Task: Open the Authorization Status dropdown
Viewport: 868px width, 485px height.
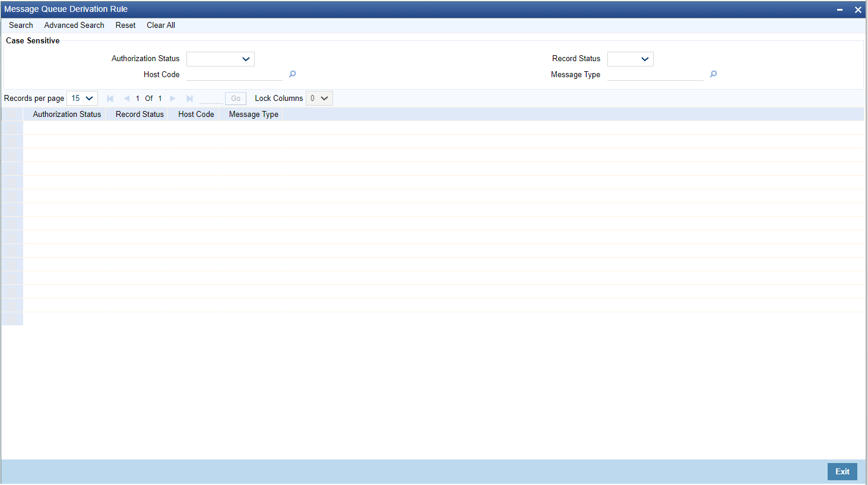Action: 220,59
